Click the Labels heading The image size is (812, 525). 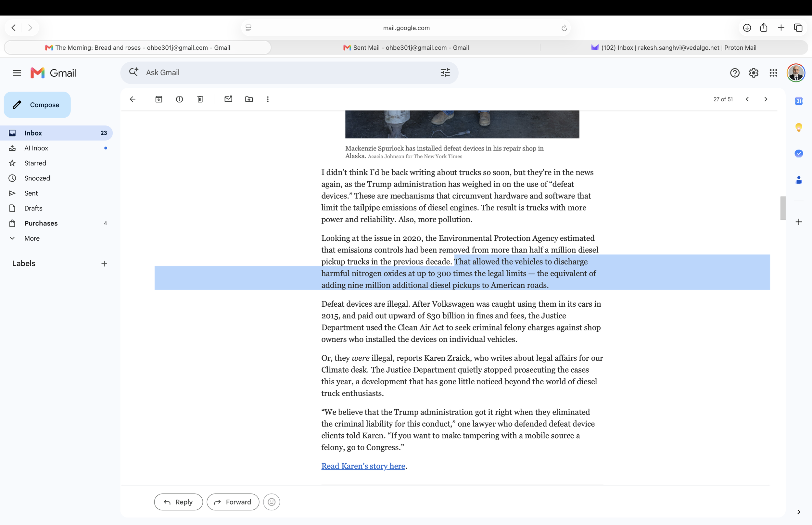(24, 263)
